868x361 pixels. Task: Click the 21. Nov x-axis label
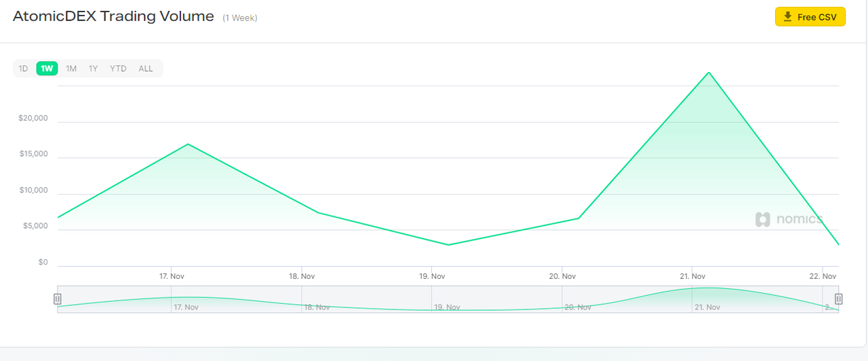point(692,276)
